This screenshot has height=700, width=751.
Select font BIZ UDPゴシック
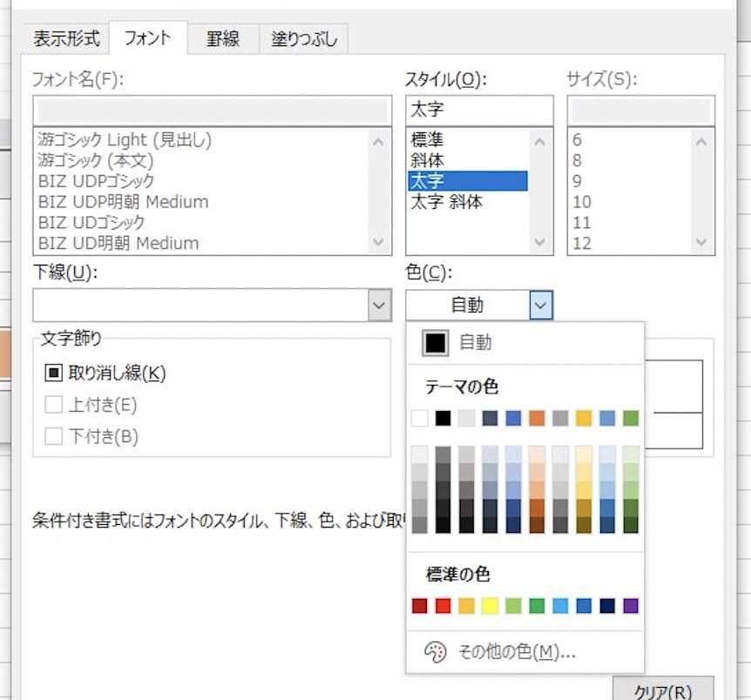(96, 181)
